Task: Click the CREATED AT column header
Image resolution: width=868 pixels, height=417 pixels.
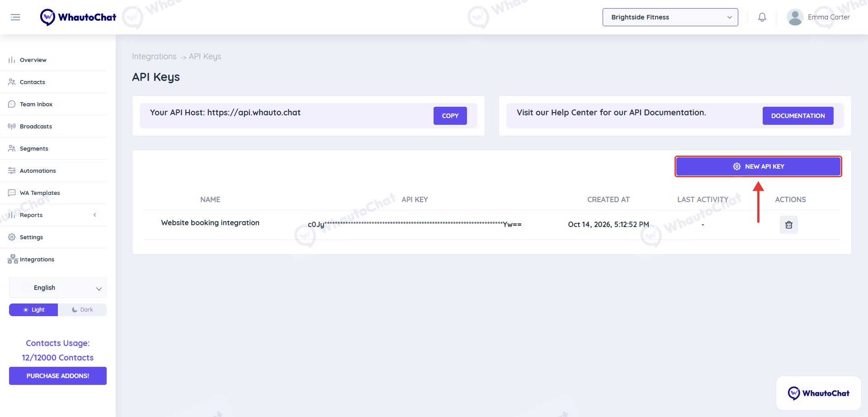Action: point(609,199)
